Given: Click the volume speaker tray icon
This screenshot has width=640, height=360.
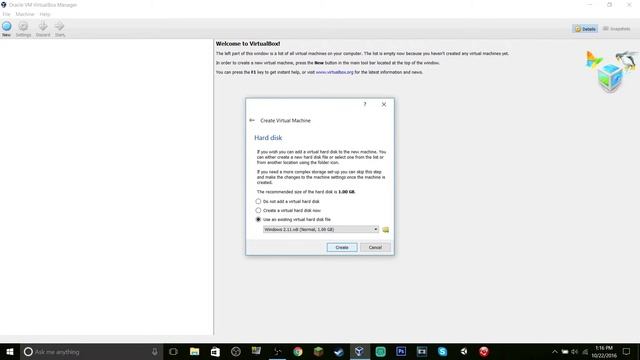Looking at the screenshot, I should 575,352.
